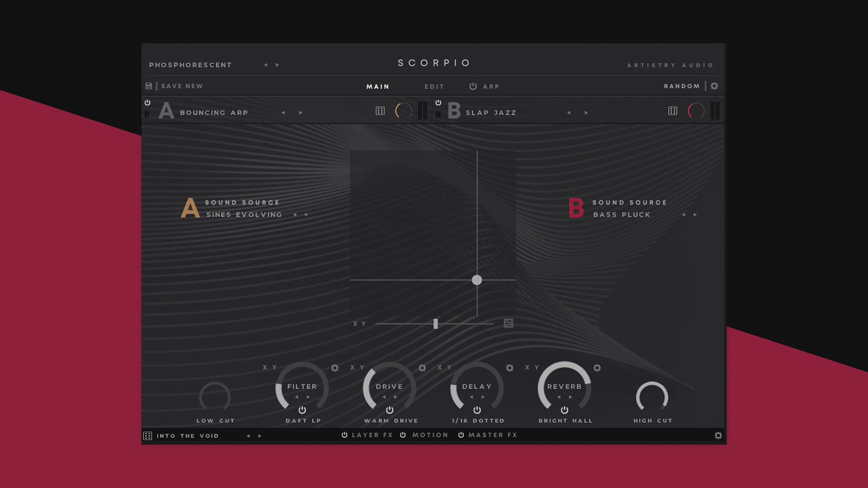Viewport: 868px width, 488px height.
Task: Go to previous Bass Pluck sound source
Action: pyautogui.click(x=684, y=215)
